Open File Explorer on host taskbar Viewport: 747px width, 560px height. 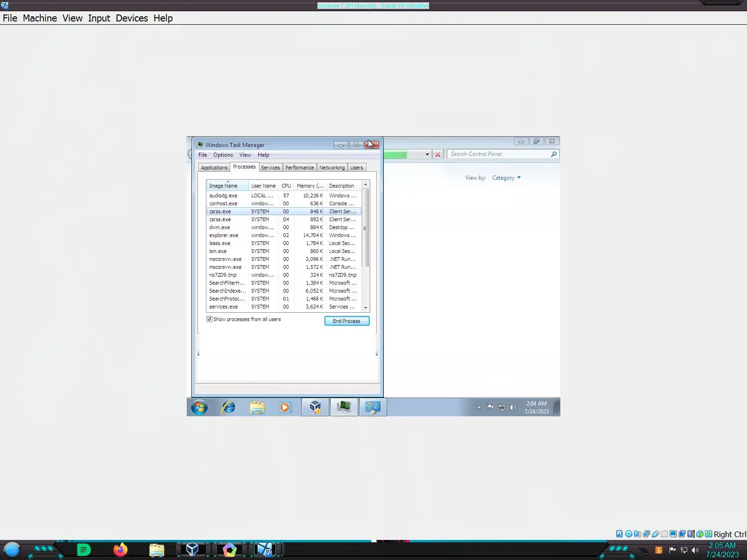157,550
